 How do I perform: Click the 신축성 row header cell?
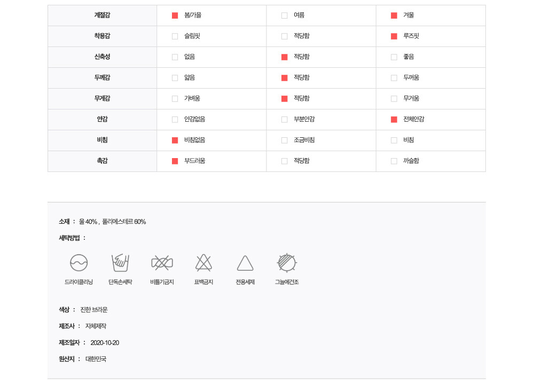click(102, 57)
